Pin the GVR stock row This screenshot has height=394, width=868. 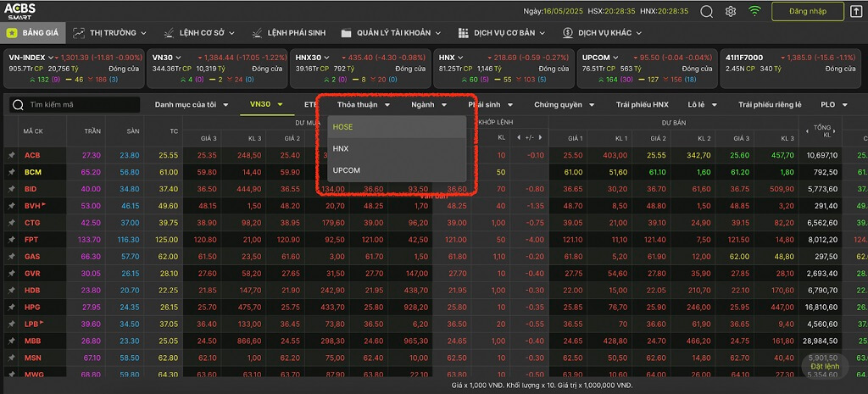click(11, 274)
